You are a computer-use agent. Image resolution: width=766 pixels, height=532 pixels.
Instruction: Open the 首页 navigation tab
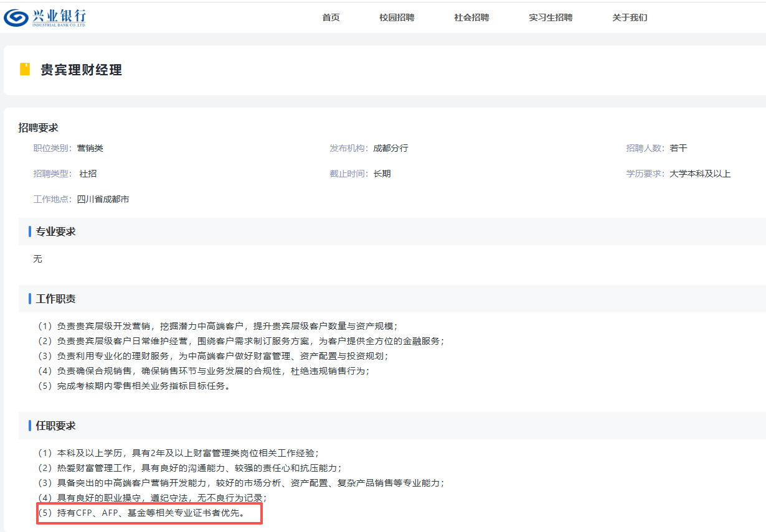(331, 17)
